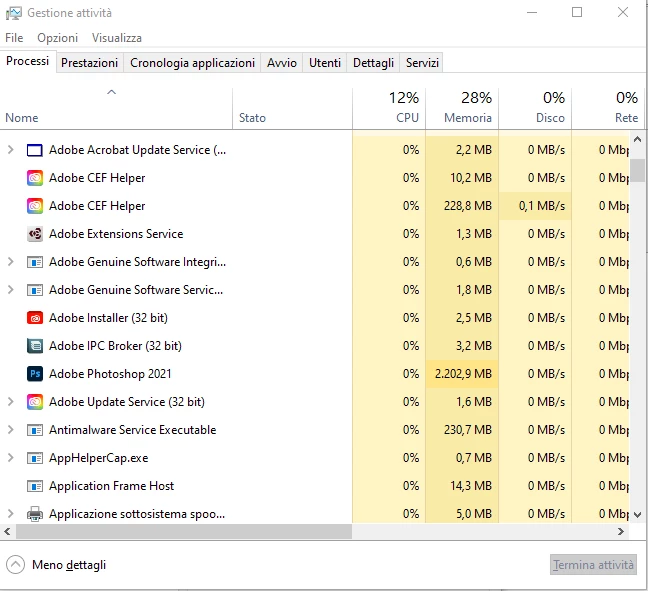648x591 pixels.
Task: Maximize the Gestione attività window
Action: click(x=577, y=12)
